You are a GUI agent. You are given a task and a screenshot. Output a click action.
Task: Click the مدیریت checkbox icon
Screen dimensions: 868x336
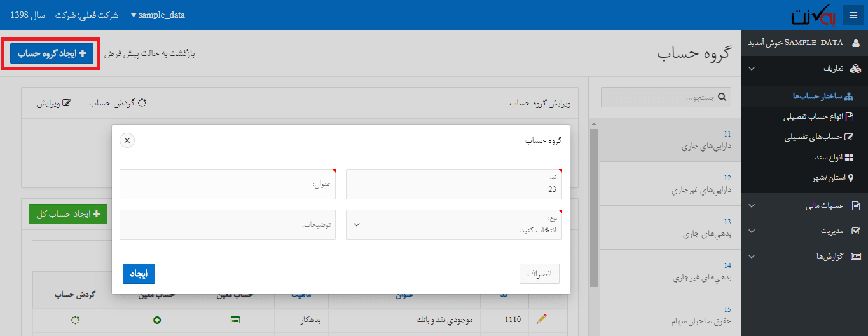point(855,231)
